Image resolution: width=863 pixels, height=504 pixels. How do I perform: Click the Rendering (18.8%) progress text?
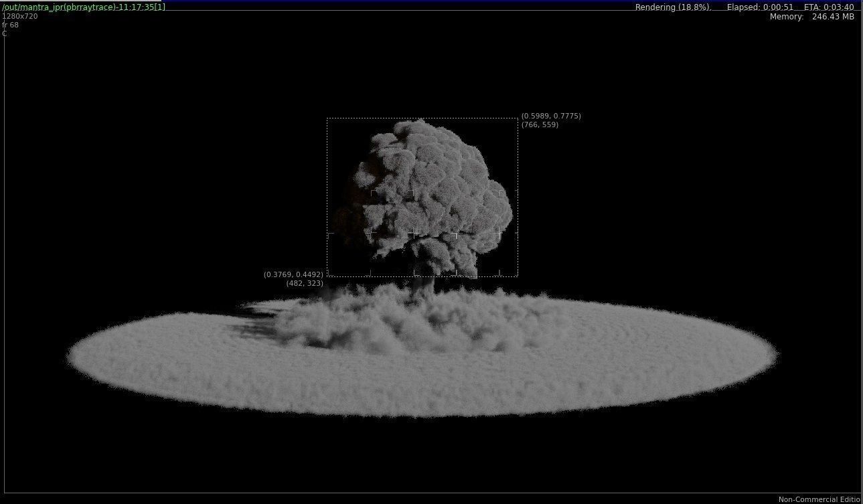coord(673,7)
